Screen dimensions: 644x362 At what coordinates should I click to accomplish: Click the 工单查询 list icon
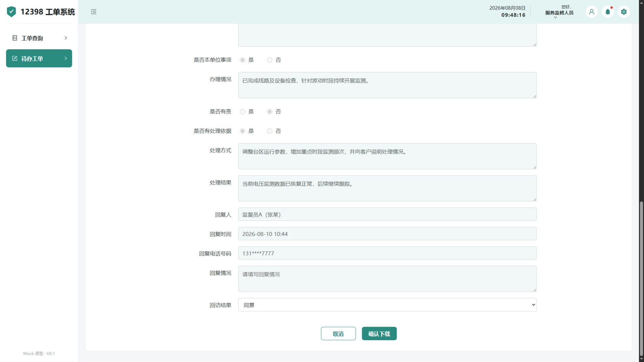(15, 38)
